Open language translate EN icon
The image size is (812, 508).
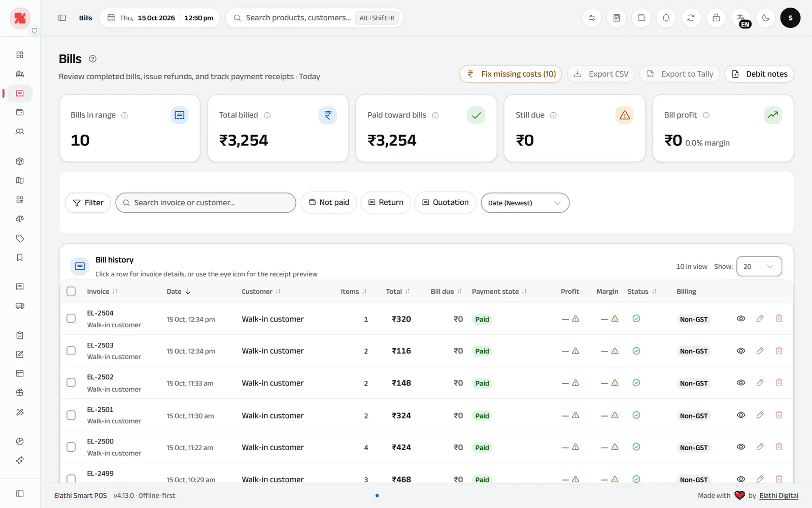click(741, 19)
